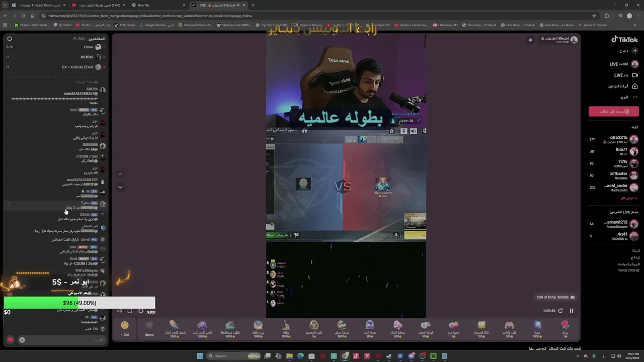
Task: Bookmark this page with the star icon
Action: pos(594,16)
